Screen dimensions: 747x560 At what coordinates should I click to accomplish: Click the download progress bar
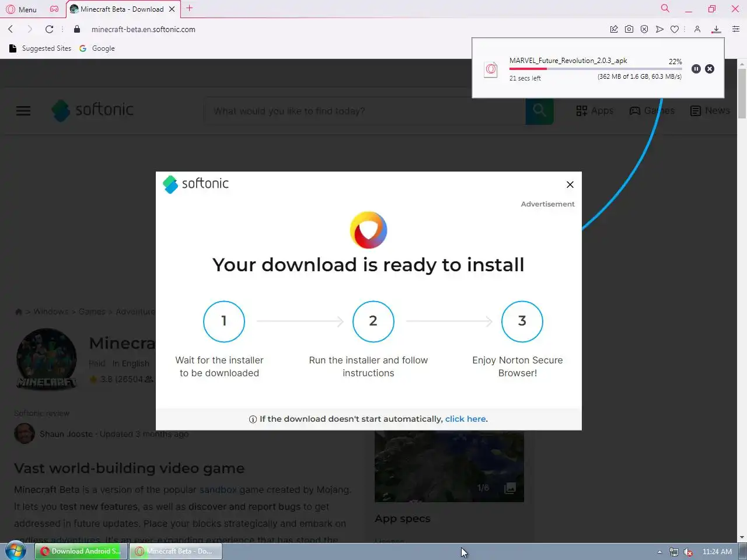(x=595, y=69)
